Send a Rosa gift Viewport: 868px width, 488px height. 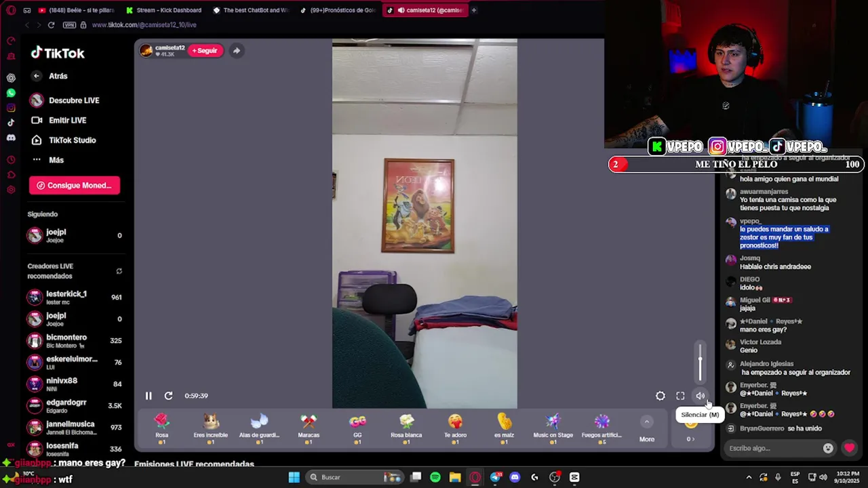161,429
